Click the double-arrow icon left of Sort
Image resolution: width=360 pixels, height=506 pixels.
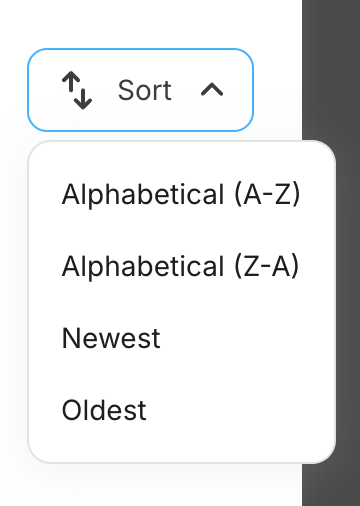click(77, 90)
